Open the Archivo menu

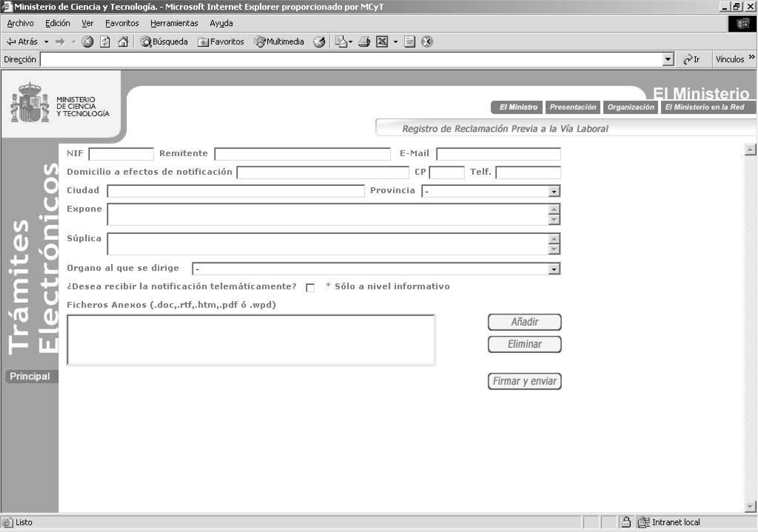coord(20,23)
